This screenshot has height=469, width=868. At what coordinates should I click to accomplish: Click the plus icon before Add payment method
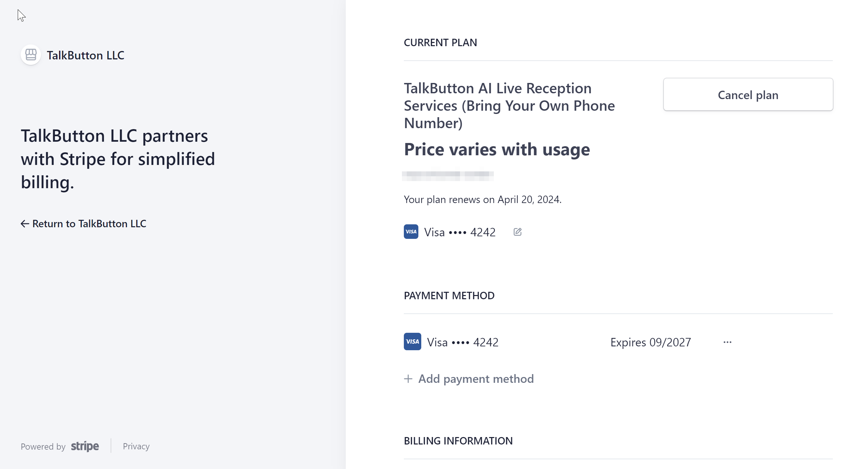[x=408, y=379]
